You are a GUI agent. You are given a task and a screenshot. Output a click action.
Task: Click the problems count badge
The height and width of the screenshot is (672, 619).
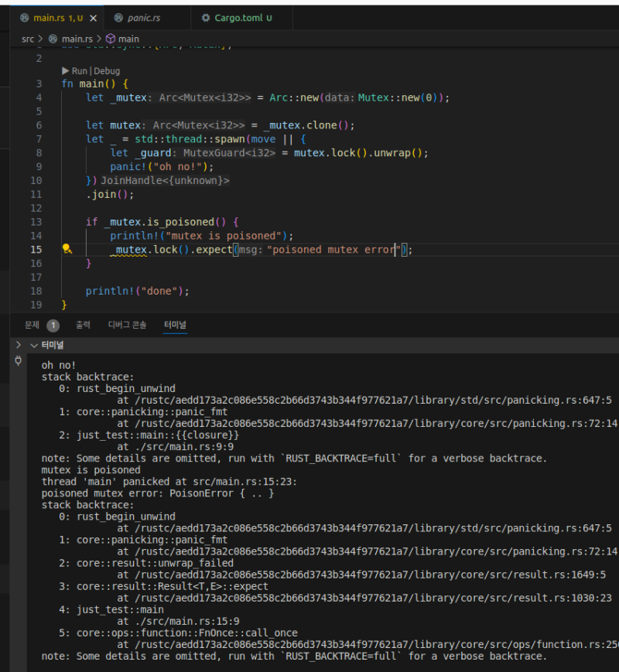[53, 326]
